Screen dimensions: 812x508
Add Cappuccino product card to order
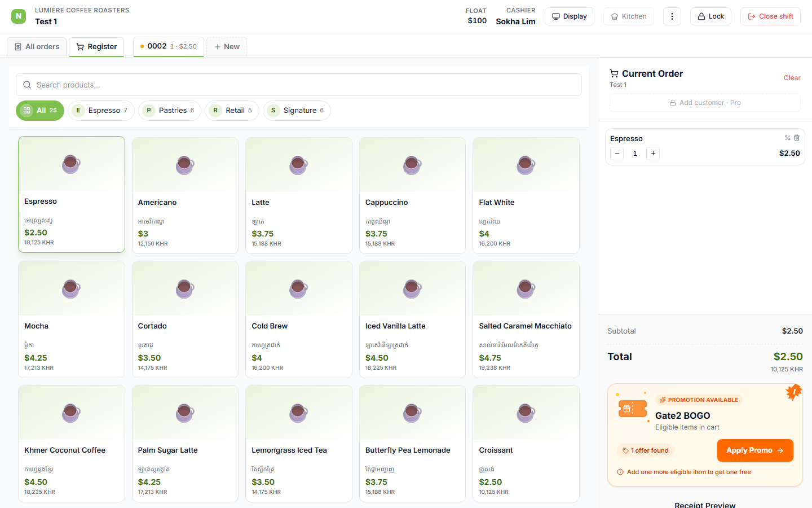coord(412,195)
